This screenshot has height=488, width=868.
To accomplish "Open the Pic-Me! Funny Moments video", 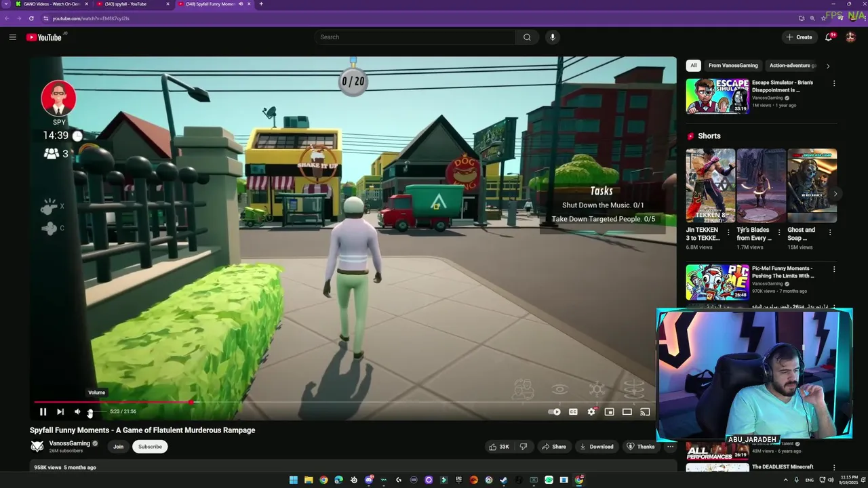I will 717,282.
